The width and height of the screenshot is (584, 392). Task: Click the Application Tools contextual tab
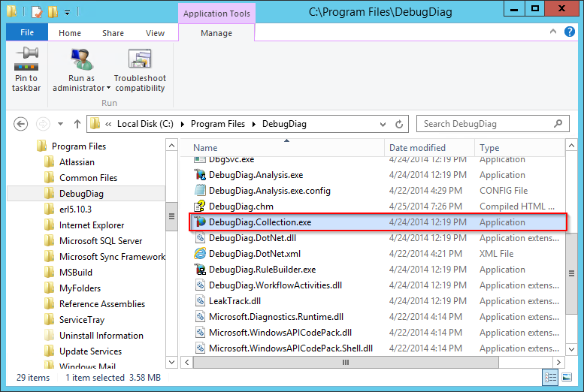point(216,14)
